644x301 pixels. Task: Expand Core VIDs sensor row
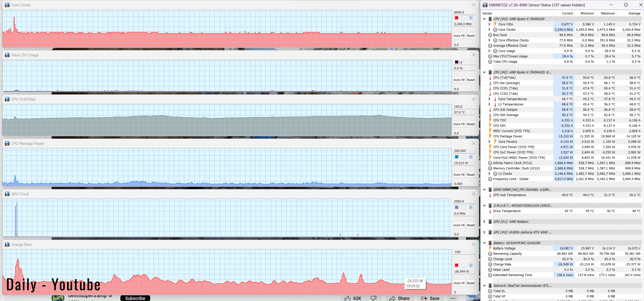tap(489, 24)
